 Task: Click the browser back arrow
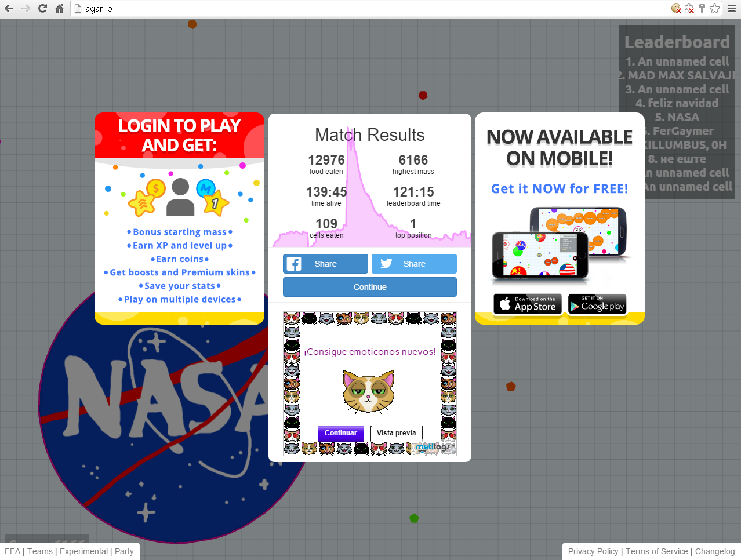(9, 8)
